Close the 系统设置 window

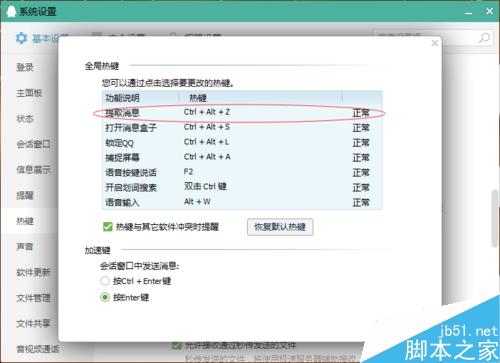click(489, 11)
